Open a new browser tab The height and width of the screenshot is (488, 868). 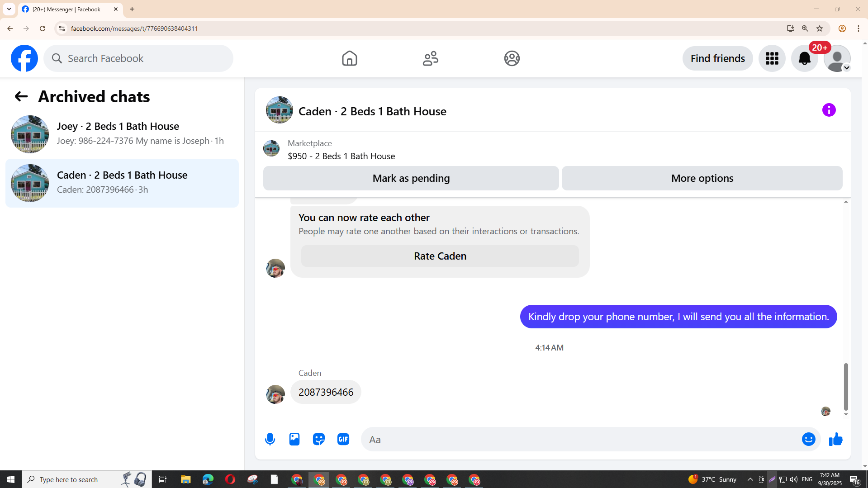132,9
